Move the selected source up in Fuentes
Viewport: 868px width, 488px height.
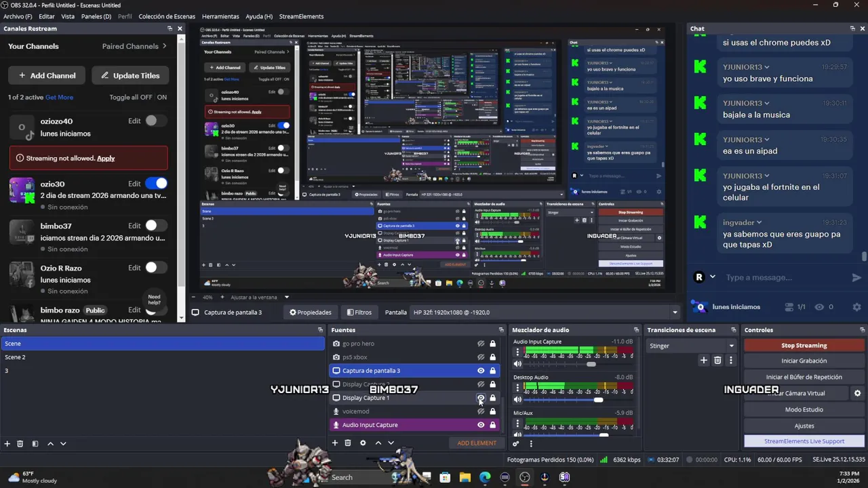378,443
